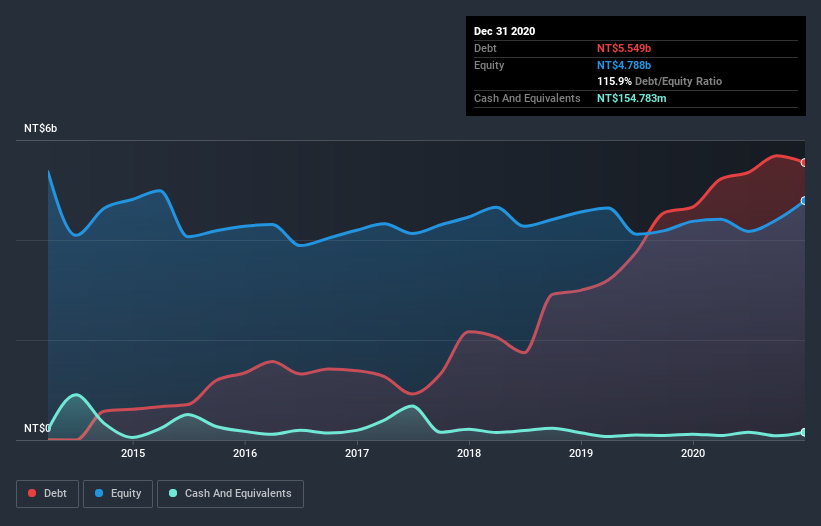Click the NT$0 y-axis label
Image resolution: width=821 pixels, height=526 pixels.
coord(37,428)
